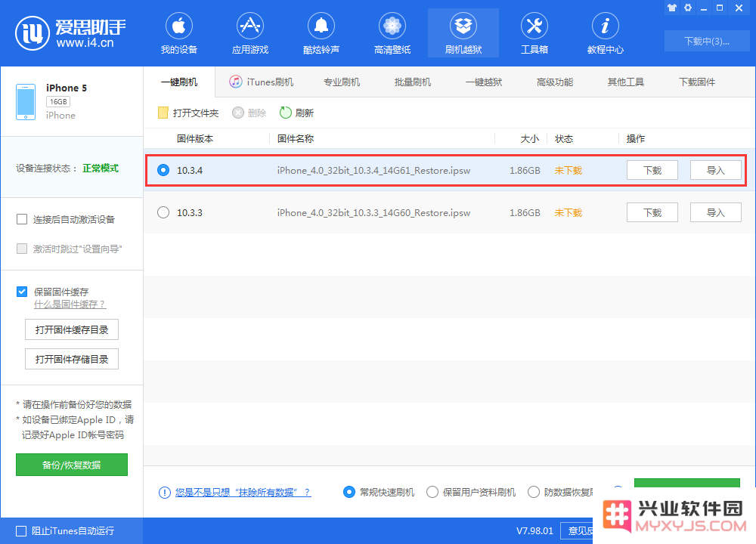Image resolution: width=756 pixels, height=544 pixels.
Task: Switch to the 下载固件 tab
Action: point(697,82)
